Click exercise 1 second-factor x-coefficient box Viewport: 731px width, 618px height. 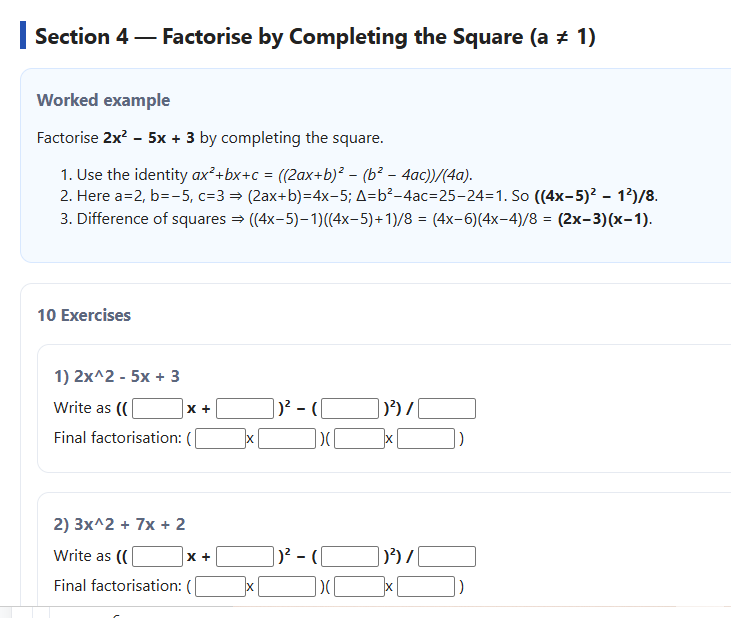360,438
